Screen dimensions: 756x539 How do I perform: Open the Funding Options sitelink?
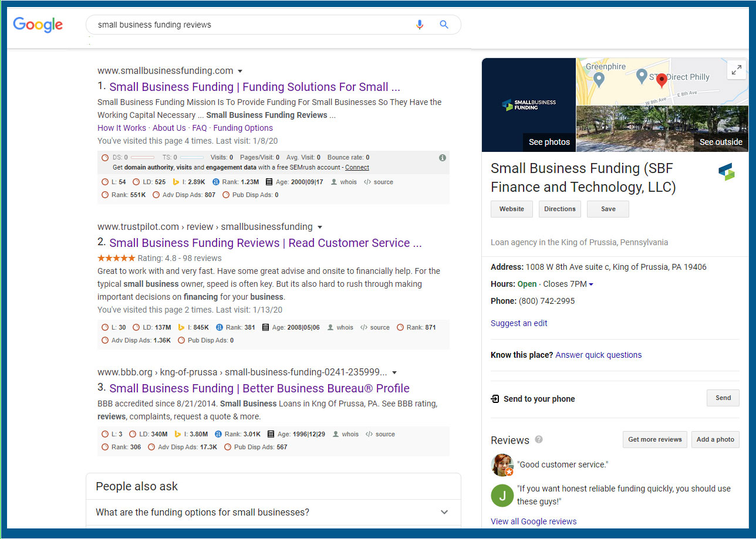(x=243, y=128)
